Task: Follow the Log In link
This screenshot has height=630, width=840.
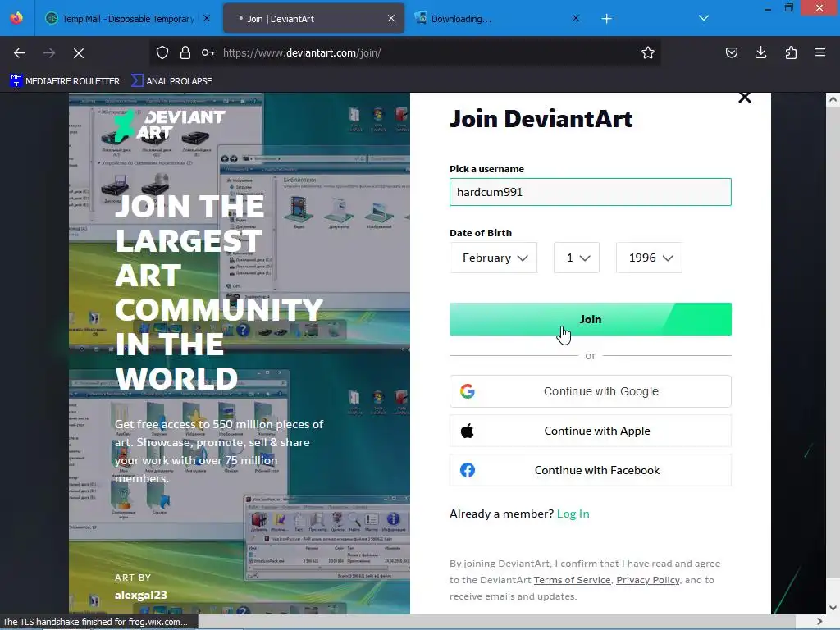Action: pos(573,514)
